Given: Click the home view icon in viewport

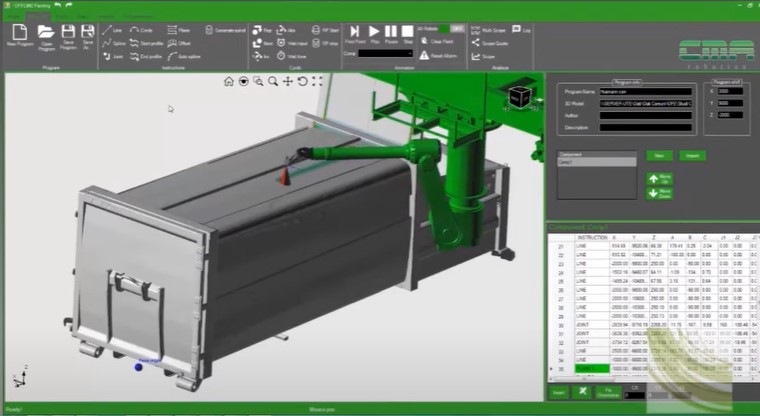Looking at the screenshot, I should click(229, 81).
